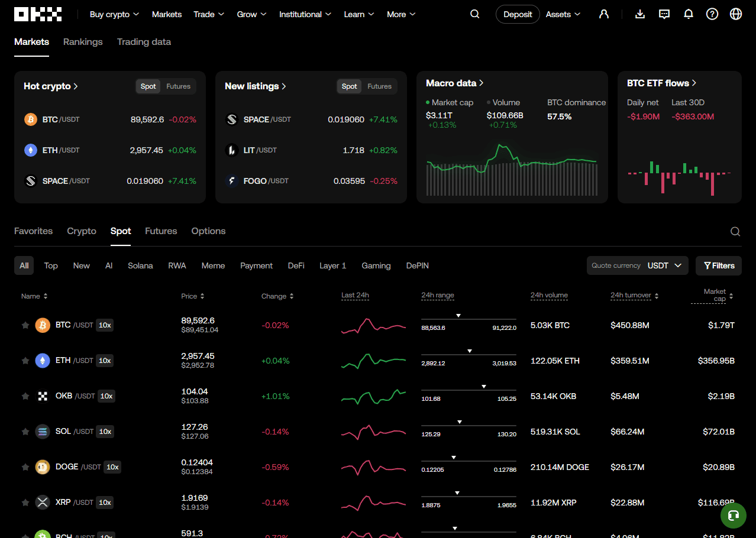Image resolution: width=756 pixels, height=538 pixels.
Task: Switch to the Trading data tab
Action: 144,42
